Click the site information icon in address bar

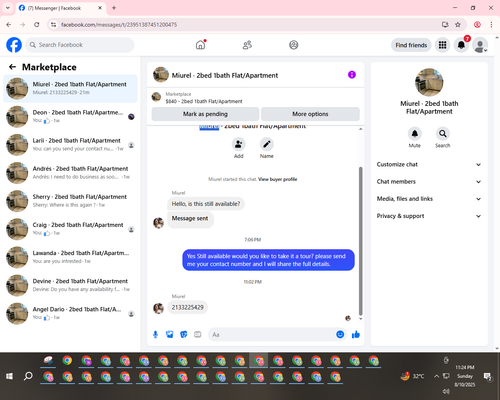[x=54, y=24]
